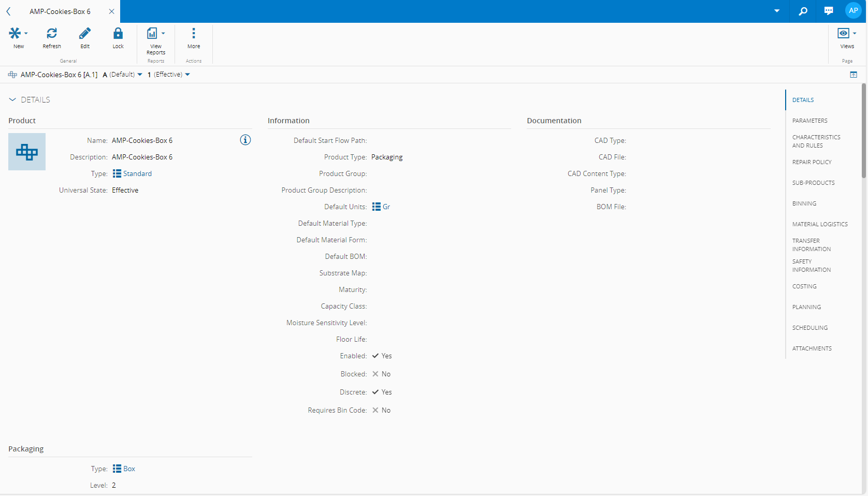The width and height of the screenshot is (868, 496).
Task: Open View Reports in the toolbar
Action: click(x=152, y=34)
